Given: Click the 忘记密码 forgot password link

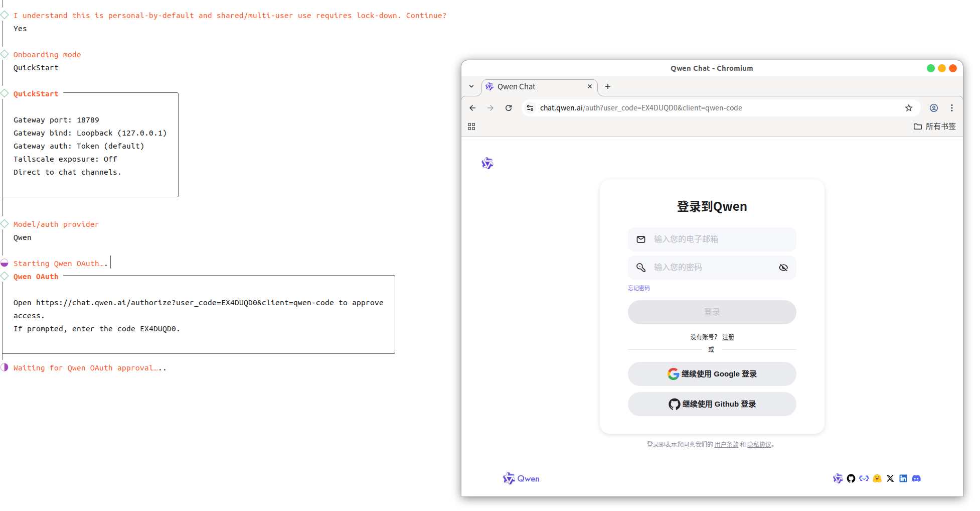Looking at the screenshot, I should click(x=638, y=288).
